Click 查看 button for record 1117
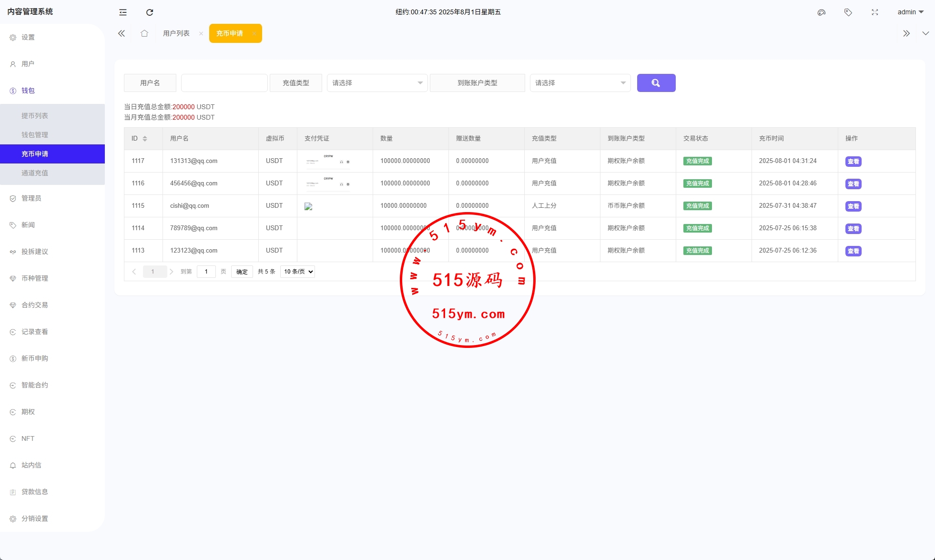The height and width of the screenshot is (560, 935). [x=853, y=162]
